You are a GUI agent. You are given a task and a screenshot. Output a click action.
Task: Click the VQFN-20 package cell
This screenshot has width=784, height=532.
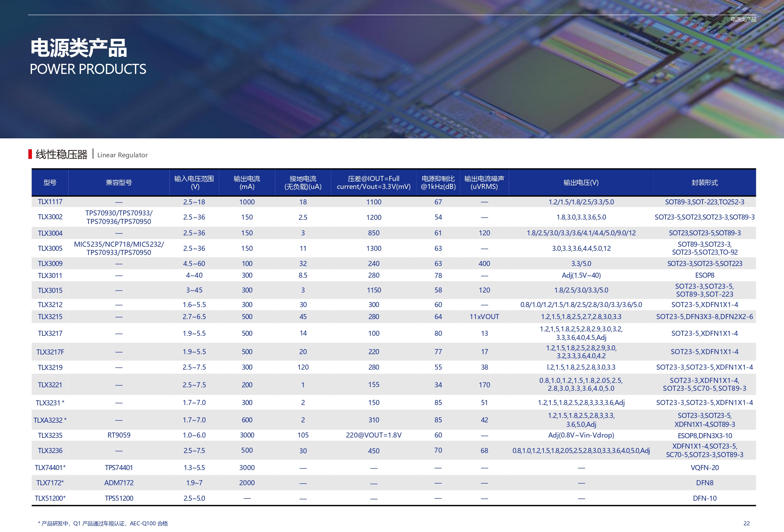tap(704, 468)
